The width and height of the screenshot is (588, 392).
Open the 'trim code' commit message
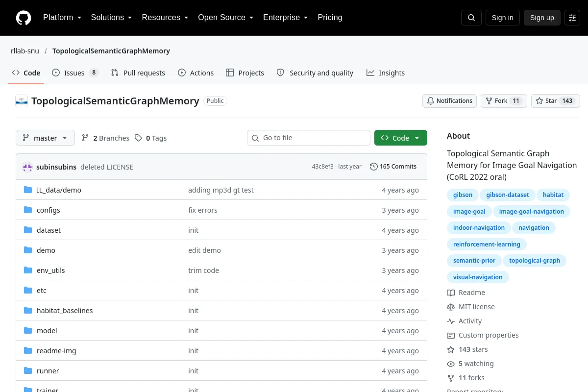203,270
